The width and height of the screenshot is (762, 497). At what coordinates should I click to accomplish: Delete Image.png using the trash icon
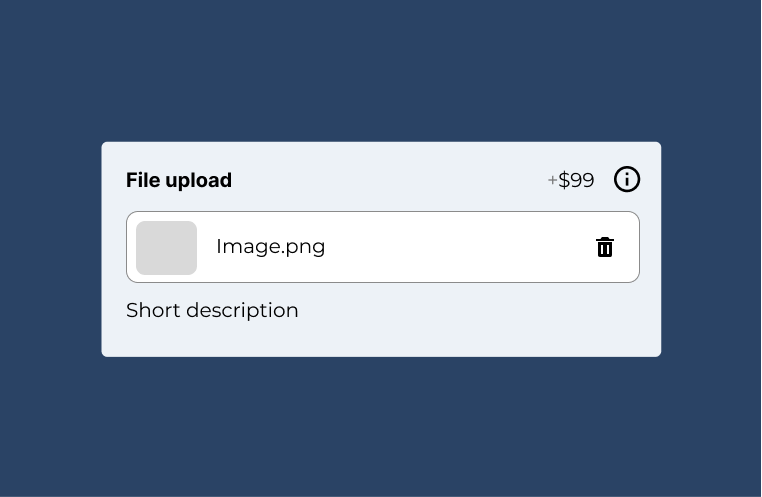coord(605,247)
